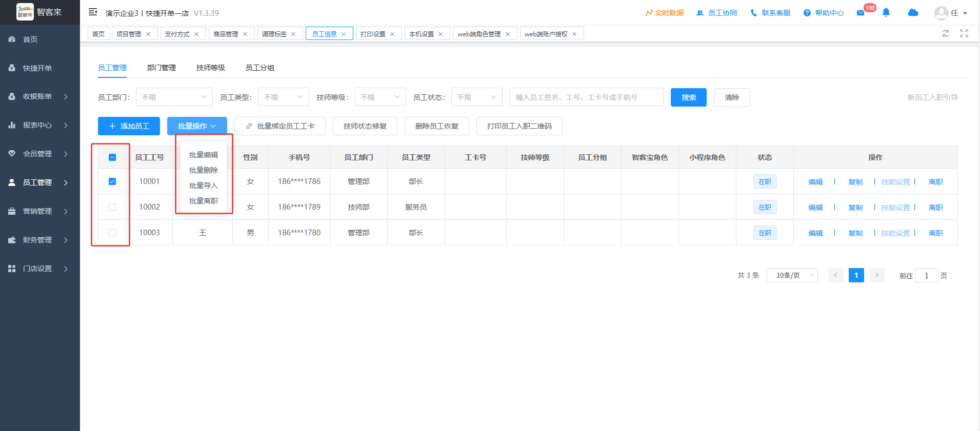Uncheck the checkbox for employee 10001
This screenshot has width=980, height=431.
click(x=112, y=181)
